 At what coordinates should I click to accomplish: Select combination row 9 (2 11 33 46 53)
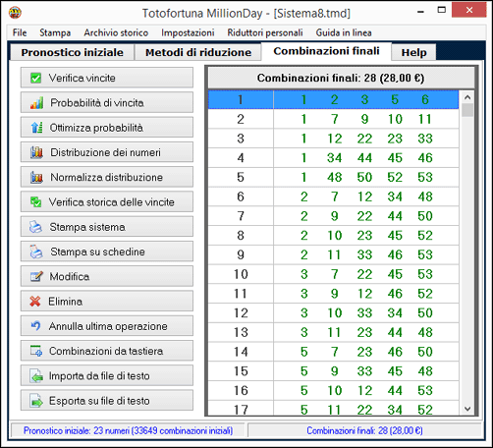[333, 254]
